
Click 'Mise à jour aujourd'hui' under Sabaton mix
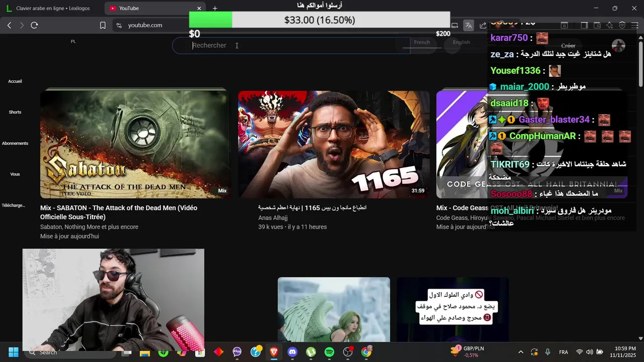tap(69, 236)
